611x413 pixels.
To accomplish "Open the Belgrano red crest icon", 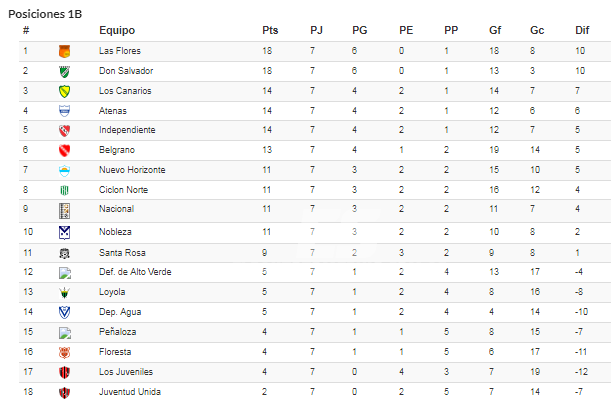I will (x=64, y=150).
